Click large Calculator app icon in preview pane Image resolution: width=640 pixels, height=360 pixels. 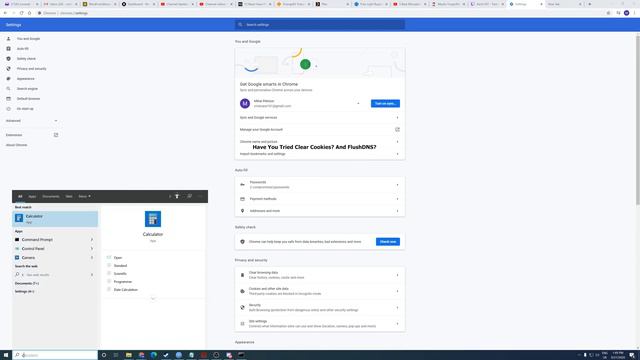[x=153, y=219]
